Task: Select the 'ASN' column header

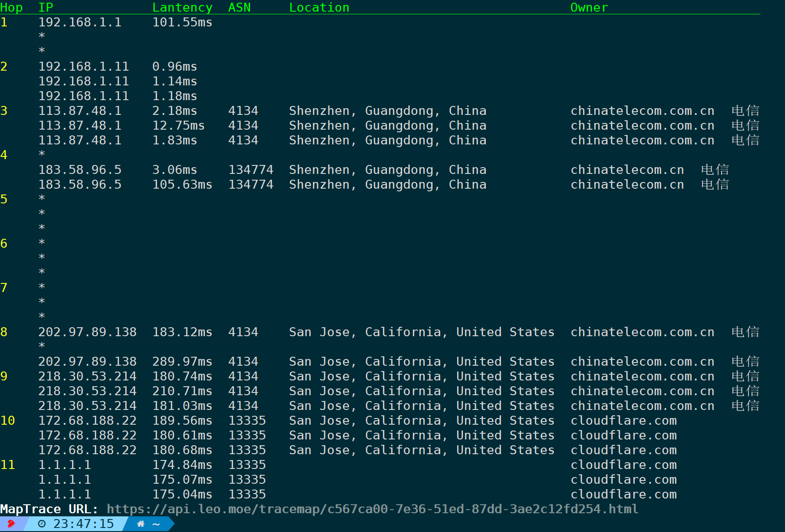Action: pyautogui.click(x=239, y=8)
